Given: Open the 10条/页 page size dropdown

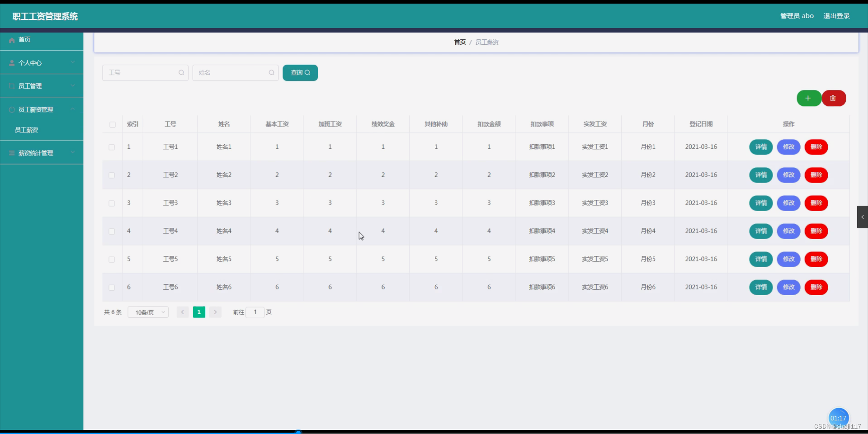Looking at the screenshot, I should click(x=148, y=312).
